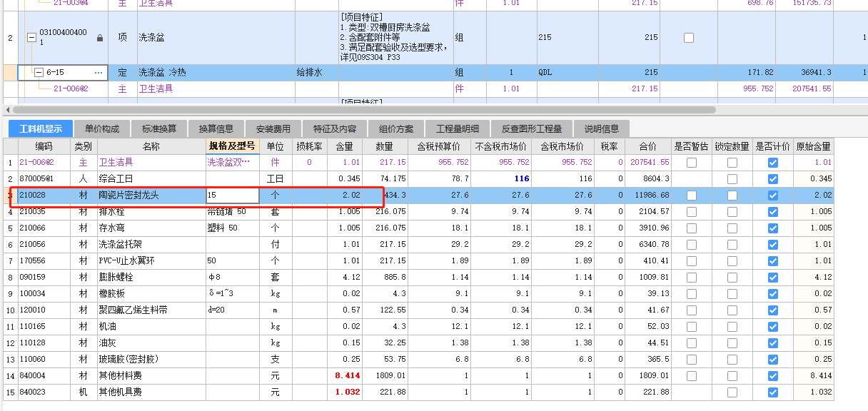Select the red 8.414 含量 cell
Viewport: 868px width, 411px height.
coord(345,376)
